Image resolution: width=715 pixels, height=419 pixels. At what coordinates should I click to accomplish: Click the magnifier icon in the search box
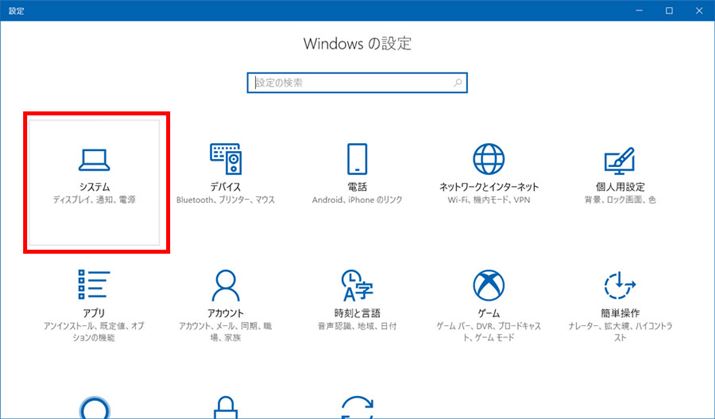(458, 83)
